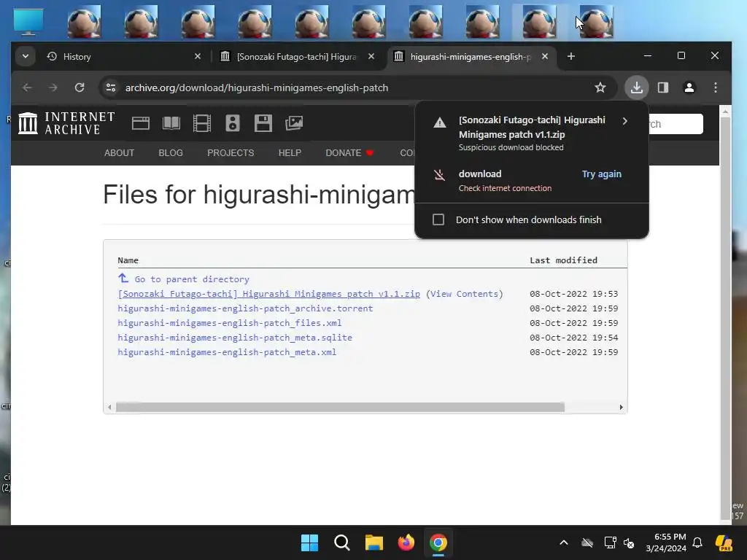Close the [Sonozaki Futago-tachi] Higura tab
747x560 pixels.
point(371,57)
